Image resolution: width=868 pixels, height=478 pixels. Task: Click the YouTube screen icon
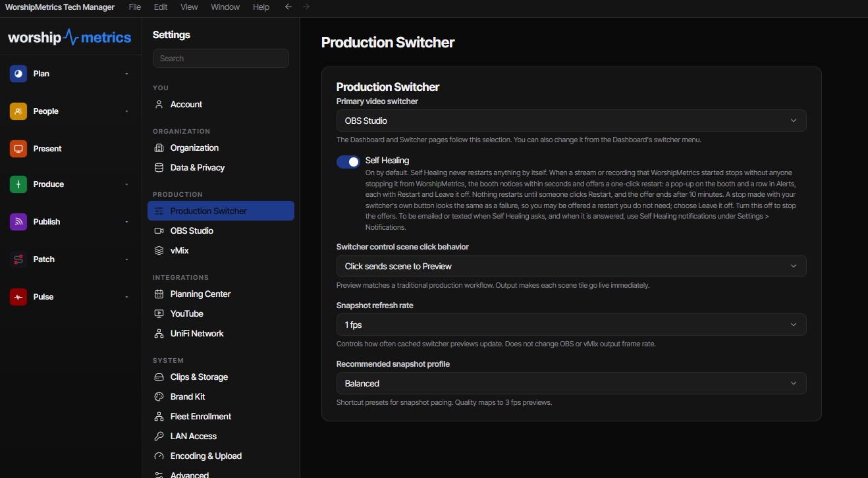pos(159,313)
